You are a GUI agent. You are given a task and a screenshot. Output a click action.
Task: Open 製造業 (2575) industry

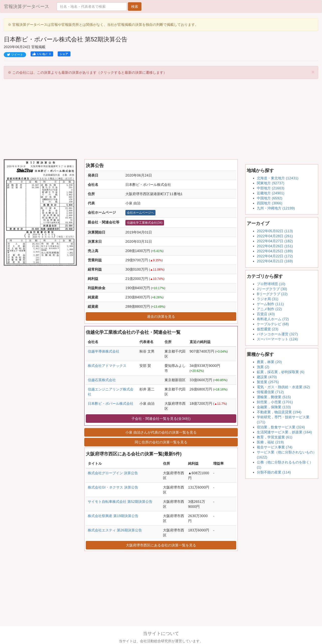(268, 382)
